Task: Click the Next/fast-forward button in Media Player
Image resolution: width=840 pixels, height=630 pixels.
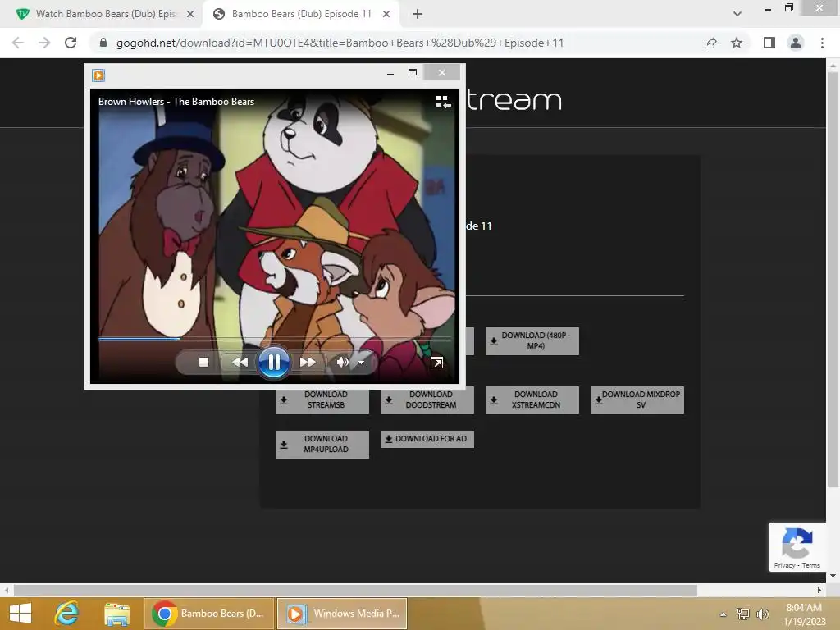Action: pos(308,363)
